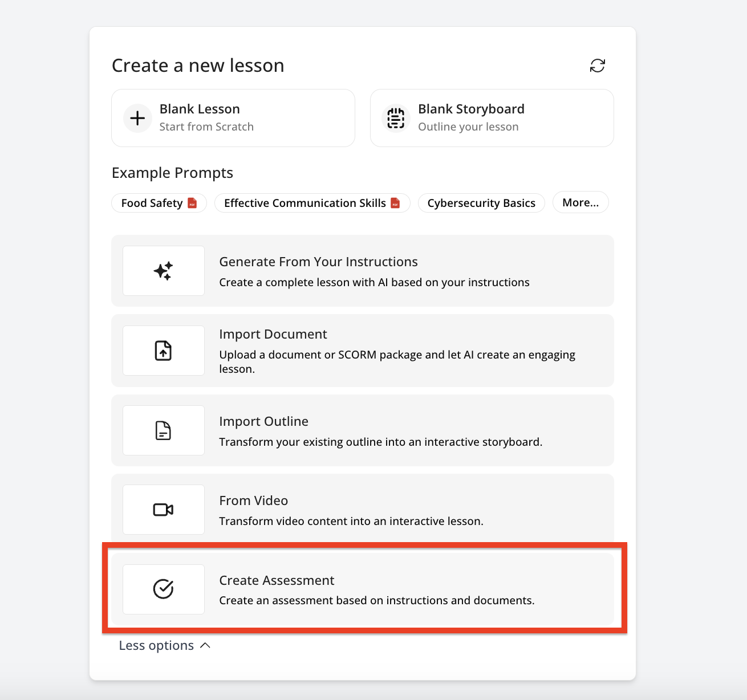Select the Cybersecurity Basics prompt

481,203
